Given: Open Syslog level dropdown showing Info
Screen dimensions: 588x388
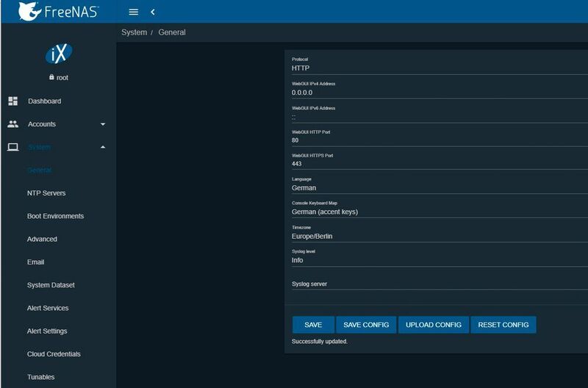Looking at the screenshot, I should 440,260.
